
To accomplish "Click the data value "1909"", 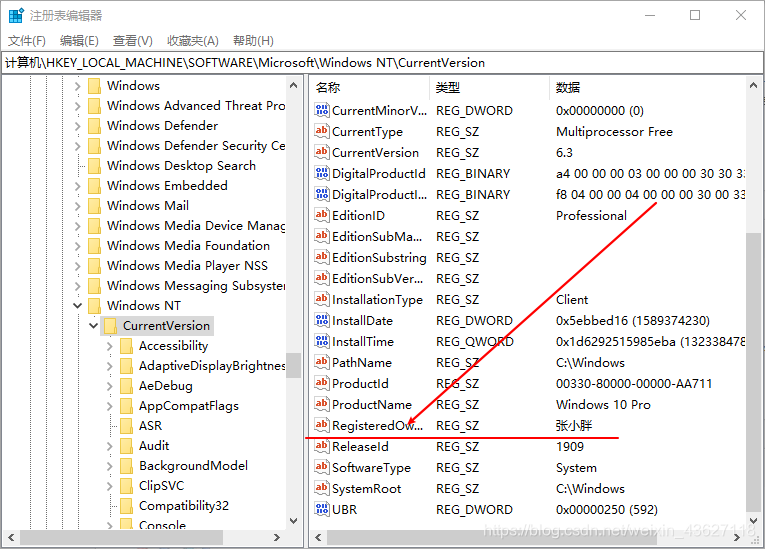I will point(569,447).
